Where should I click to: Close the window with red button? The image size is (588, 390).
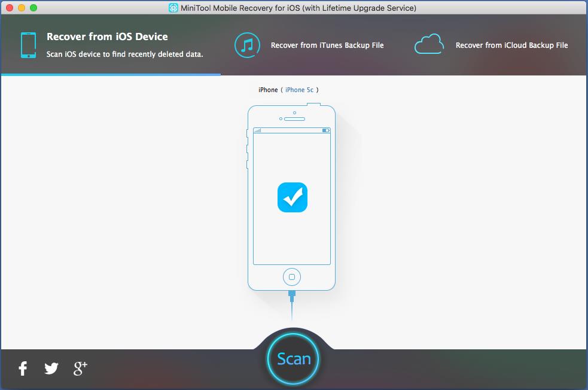tap(10, 8)
